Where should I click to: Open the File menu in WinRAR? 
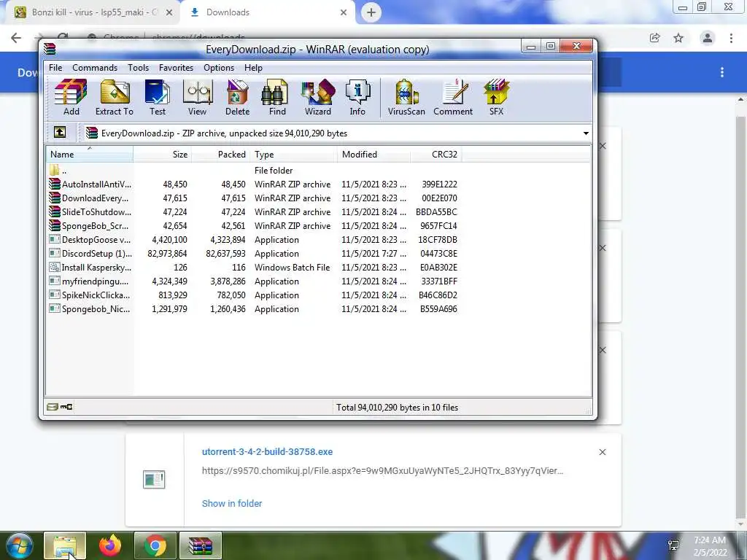(55, 68)
